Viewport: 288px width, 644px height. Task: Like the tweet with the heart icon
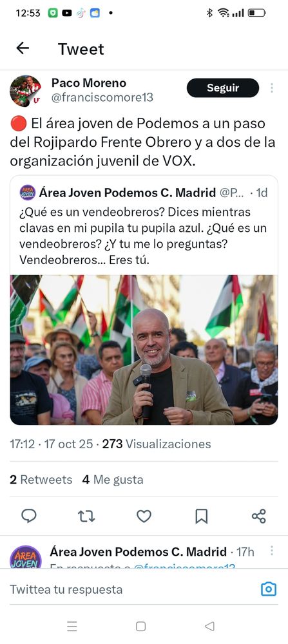[144, 516]
